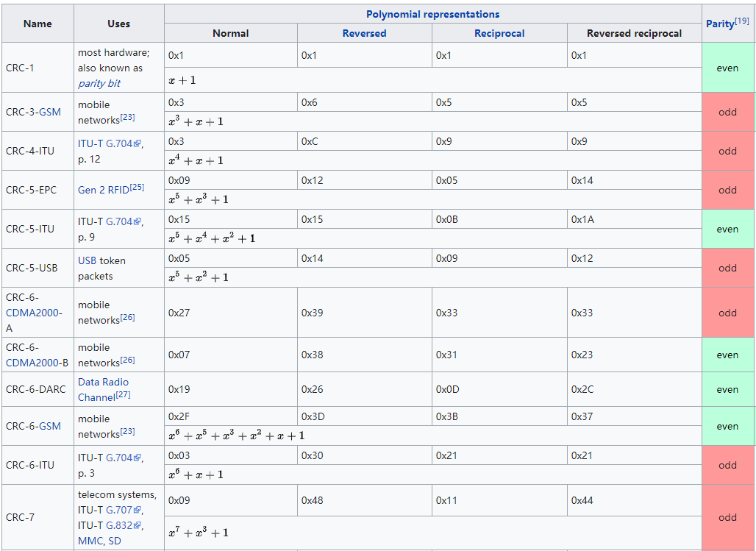Click external link icon beside G.704 in CRC-6-ITU row
Screen dimensions: 756x551
tap(138, 458)
